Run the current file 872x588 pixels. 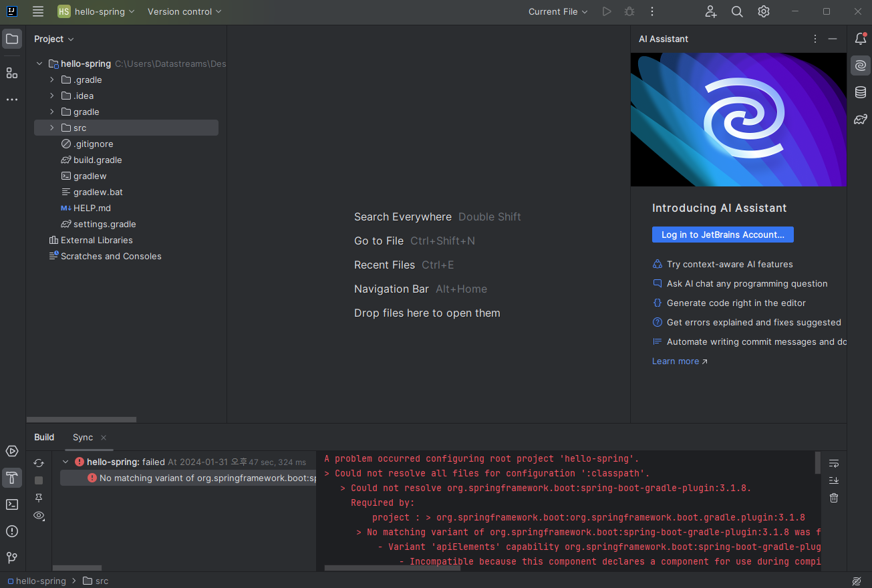[607, 11]
